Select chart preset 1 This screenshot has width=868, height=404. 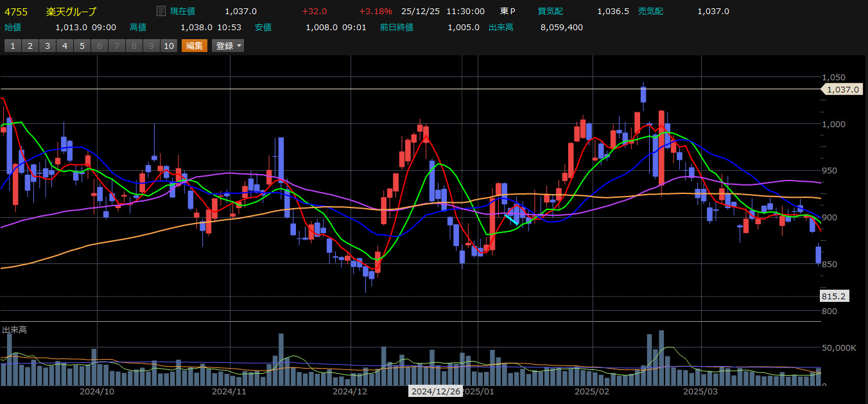(x=13, y=46)
